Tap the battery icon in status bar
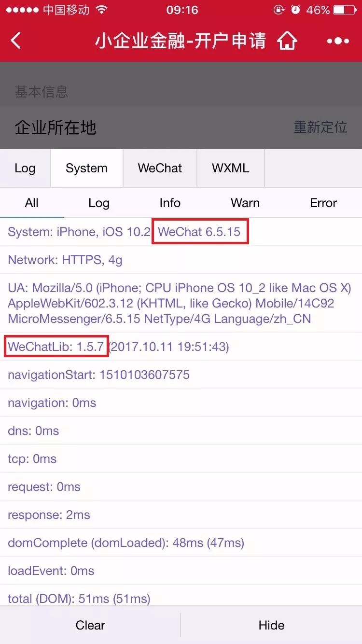The height and width of the screenshot is (644, 362). [346, 10]
